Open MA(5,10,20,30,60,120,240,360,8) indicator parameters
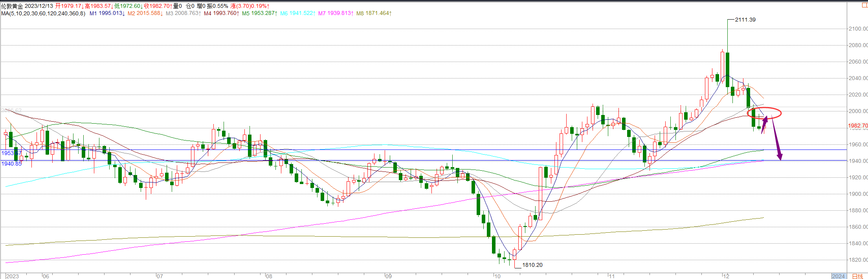 (43, 13)
